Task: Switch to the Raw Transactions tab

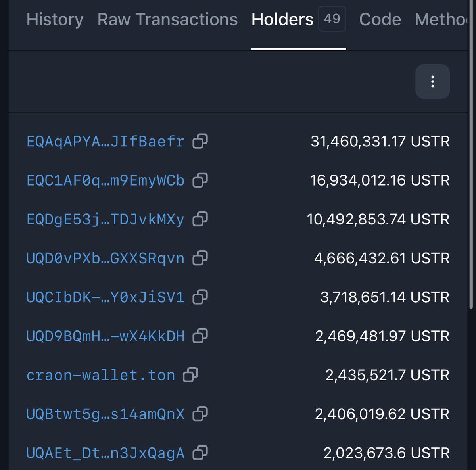Action: [x=167, y=19]
